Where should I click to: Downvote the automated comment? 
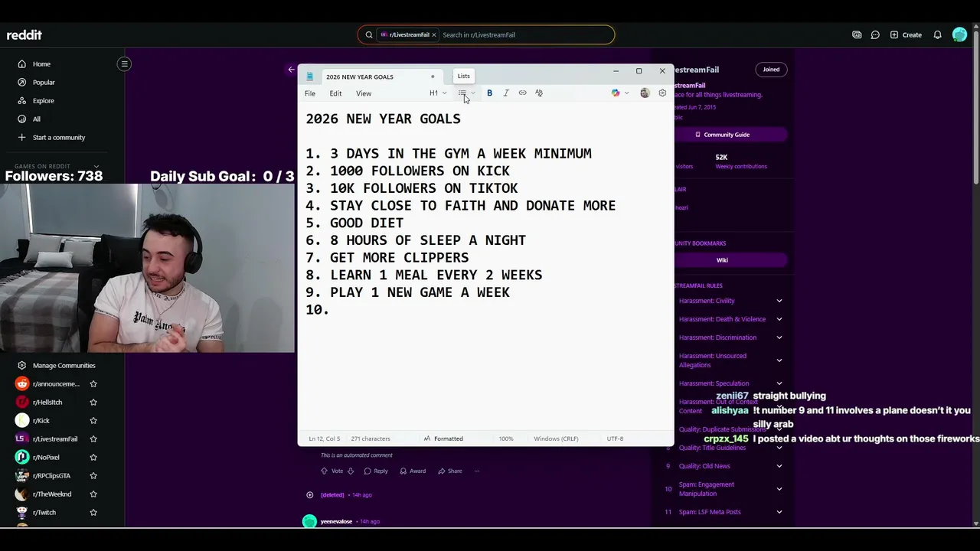tap(351, 471)
